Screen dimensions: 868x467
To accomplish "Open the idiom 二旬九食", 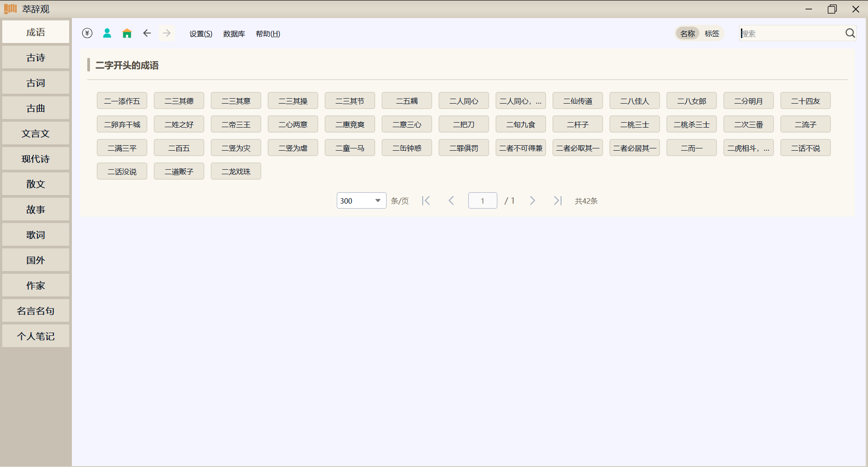I will pyautogui.click(x=521, y=124).
